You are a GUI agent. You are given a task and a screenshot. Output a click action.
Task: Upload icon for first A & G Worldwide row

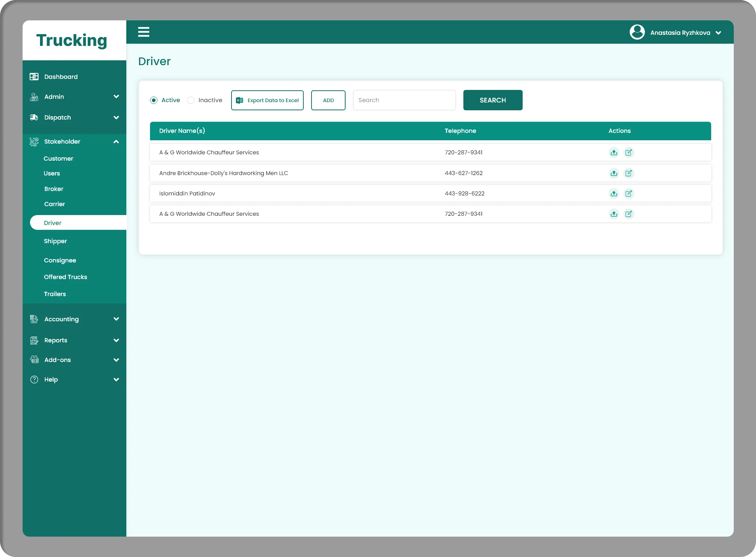(614, 152)
